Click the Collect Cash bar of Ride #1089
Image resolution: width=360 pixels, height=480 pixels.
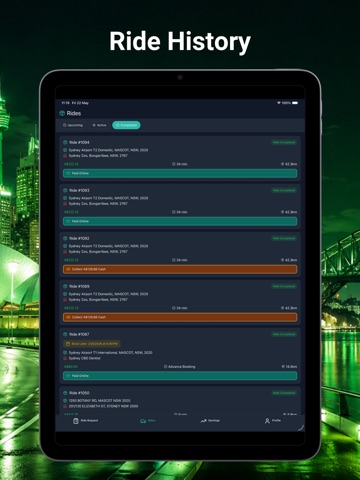click(x=180, y=317)
